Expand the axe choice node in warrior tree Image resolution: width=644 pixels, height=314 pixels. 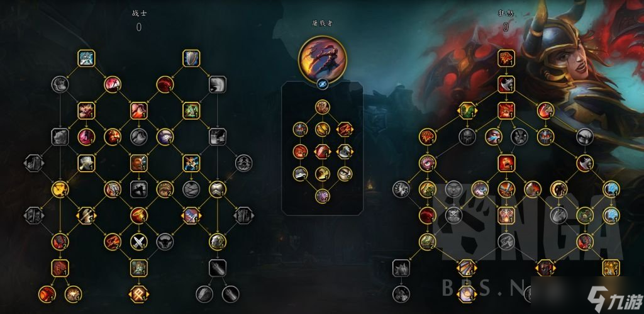(x=87, y=215)
